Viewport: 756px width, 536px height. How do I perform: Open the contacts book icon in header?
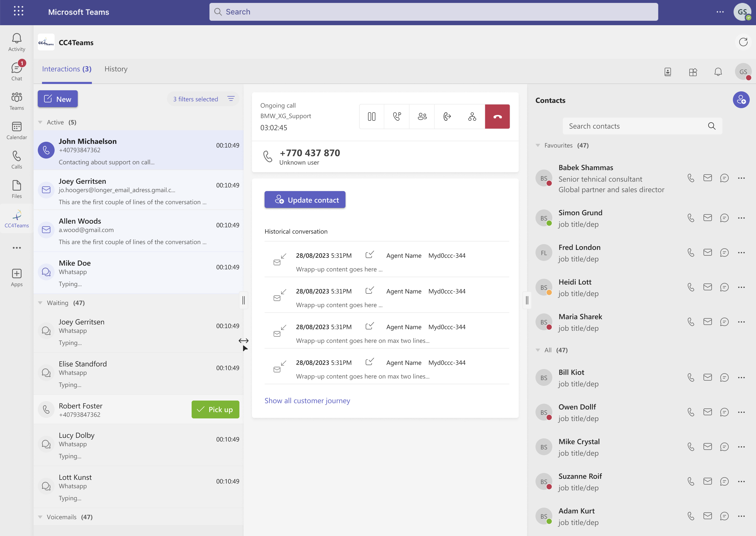(x=668, y=72)
